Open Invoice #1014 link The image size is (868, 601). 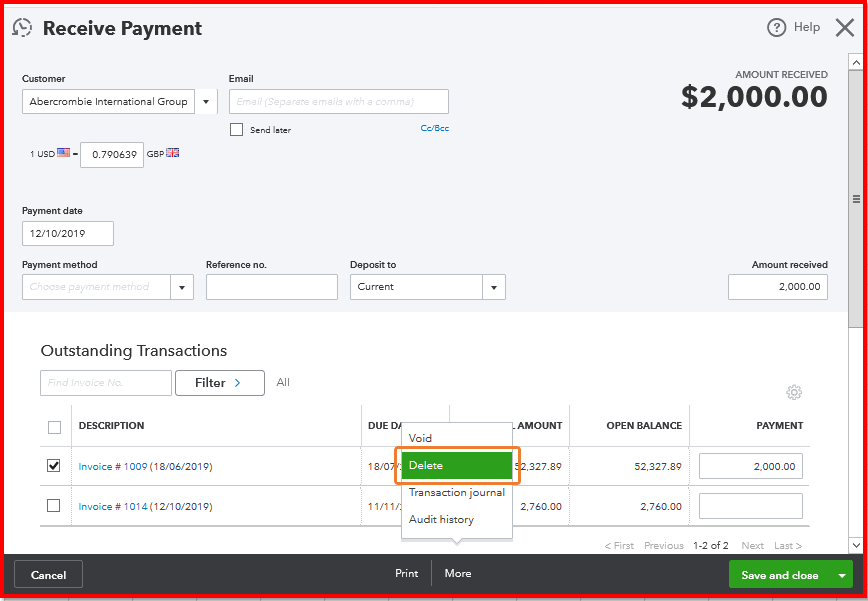pyautogui.click(x=114, y=505)
